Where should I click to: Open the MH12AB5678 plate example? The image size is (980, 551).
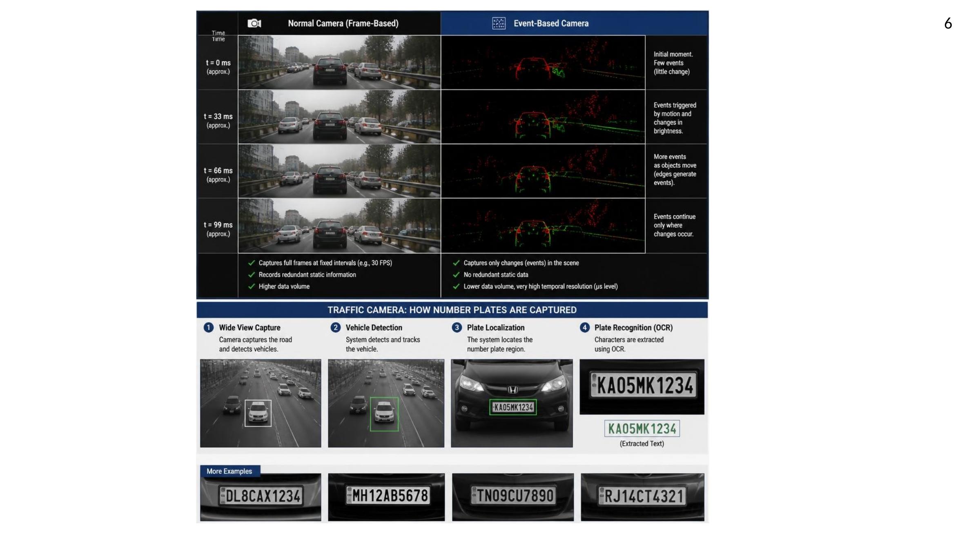386,497
